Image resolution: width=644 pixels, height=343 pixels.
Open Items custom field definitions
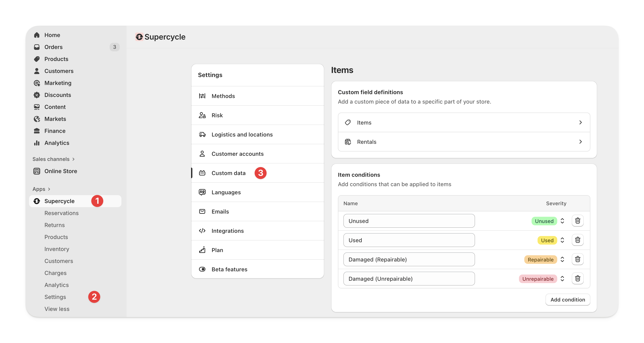pyautogui.click(x=464, y=123)
